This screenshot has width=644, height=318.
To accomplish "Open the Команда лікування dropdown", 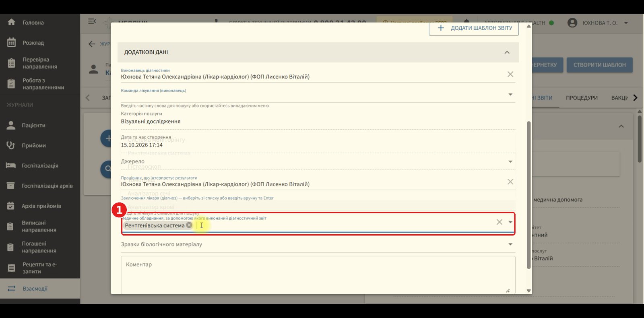I will click(510, 94).
